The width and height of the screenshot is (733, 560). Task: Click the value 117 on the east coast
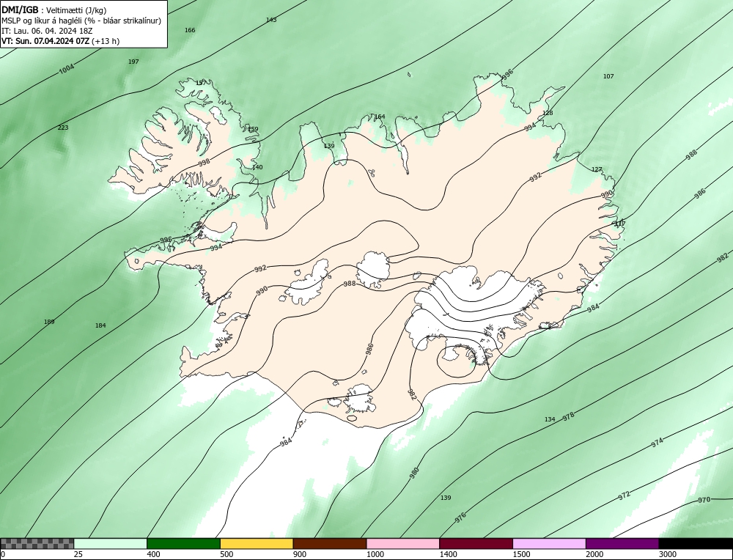(620, 224)
